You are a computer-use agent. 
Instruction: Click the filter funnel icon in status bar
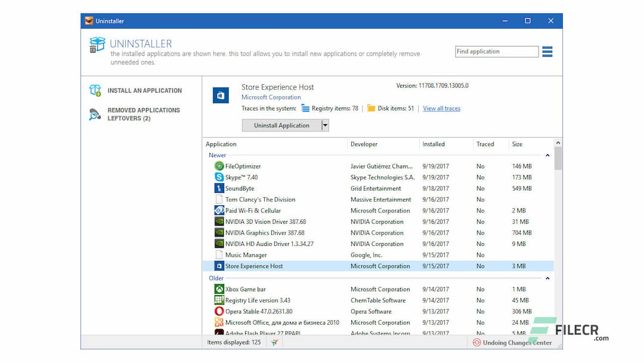tap(274, 342)
